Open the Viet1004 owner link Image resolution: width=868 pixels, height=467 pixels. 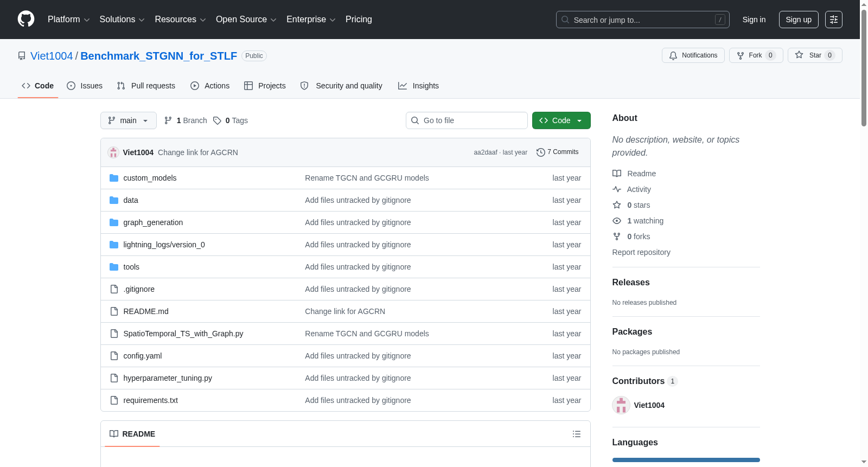(x=52, y=56)
